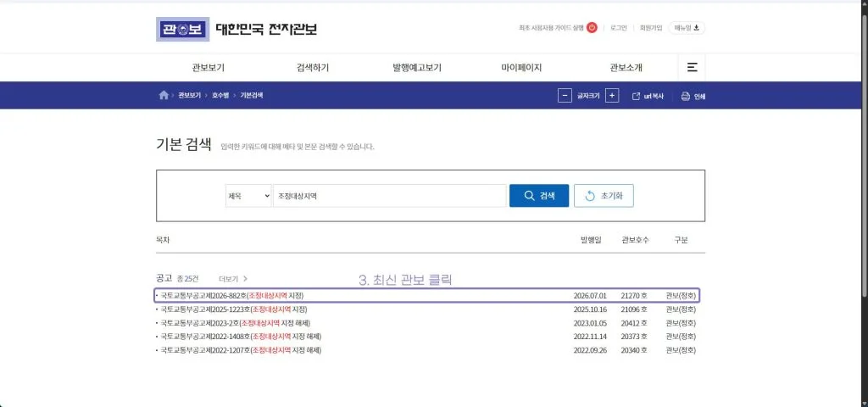Expand results with 더보기 arrow
Image resolution: width=868 pixels, height=407 pixels.
point(233,278)
